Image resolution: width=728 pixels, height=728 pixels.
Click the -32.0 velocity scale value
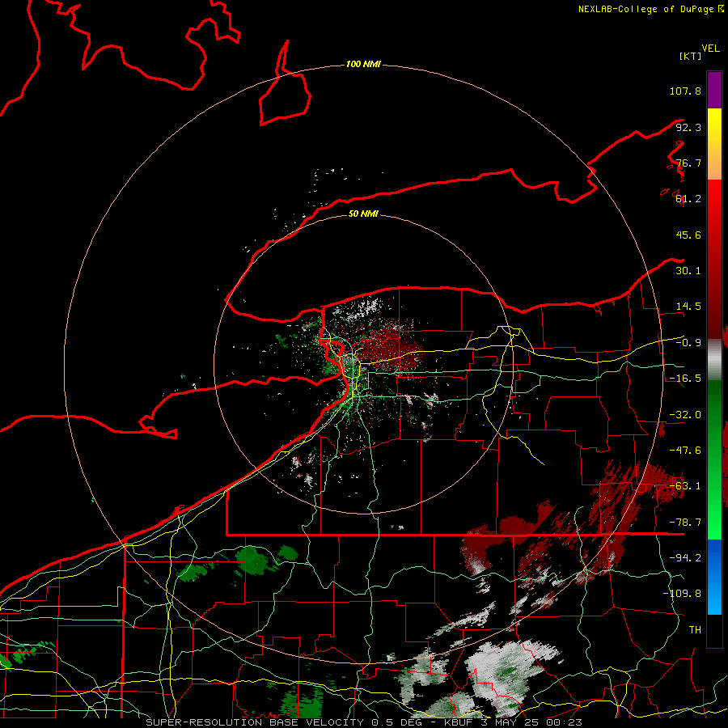[x=685, y=415]
